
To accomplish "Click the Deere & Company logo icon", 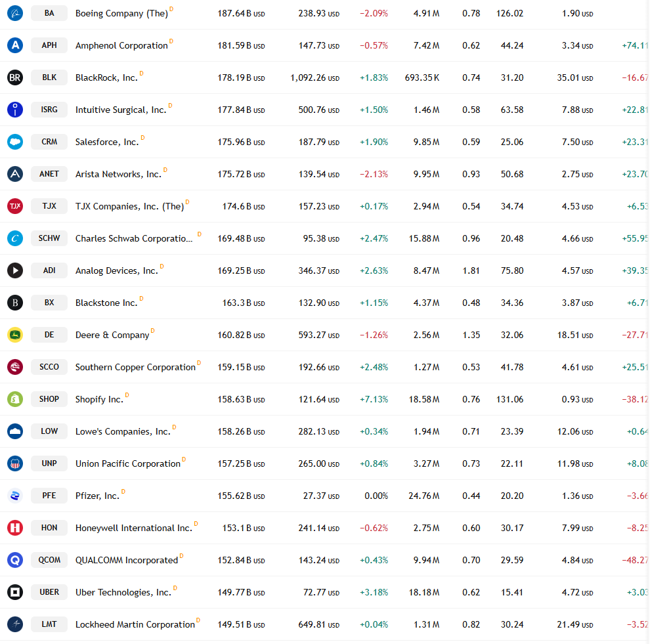I will tap(15, 335).
